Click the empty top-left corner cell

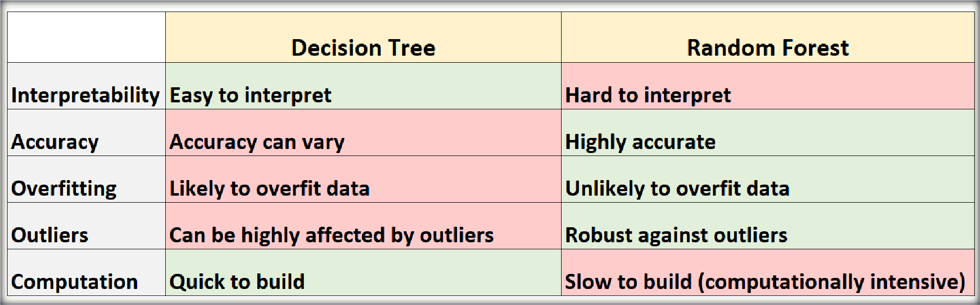86,38
